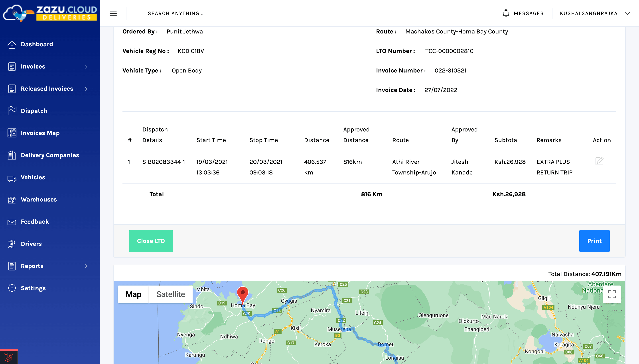Click the Invoices Map pin icon
The width and height of the screenshot is (639, 364).
point(12,133)
